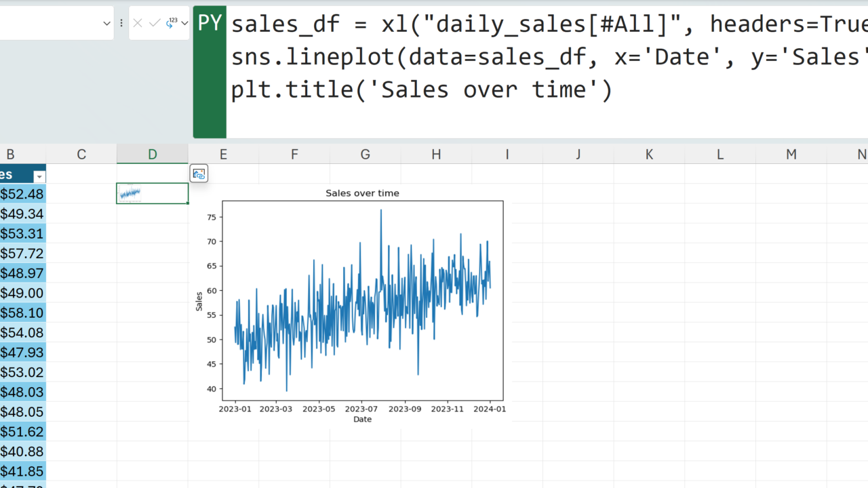This screenshot has height=488, width=868.
Task: Click the plt.title formula line
Action: click(x=422, y=89)
